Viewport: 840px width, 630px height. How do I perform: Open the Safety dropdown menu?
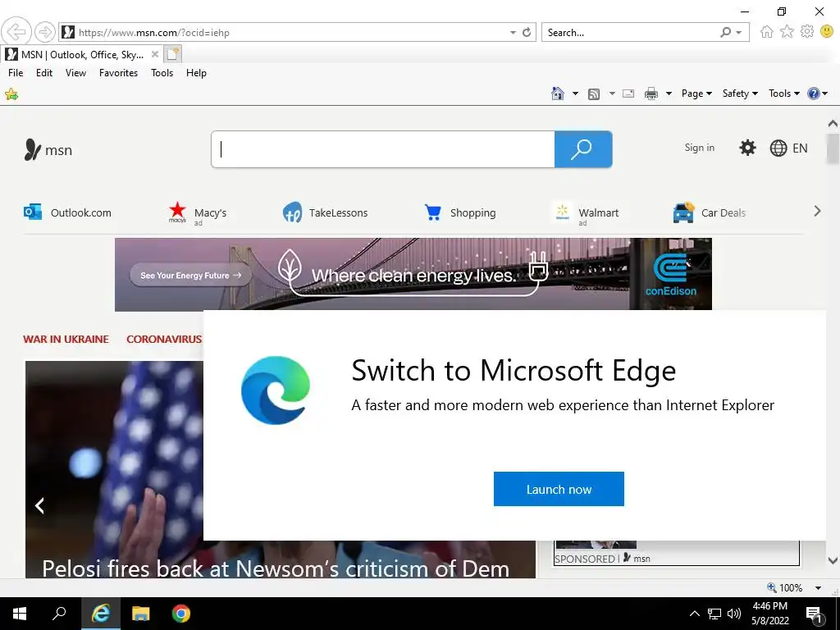click(x=740, y=94)
